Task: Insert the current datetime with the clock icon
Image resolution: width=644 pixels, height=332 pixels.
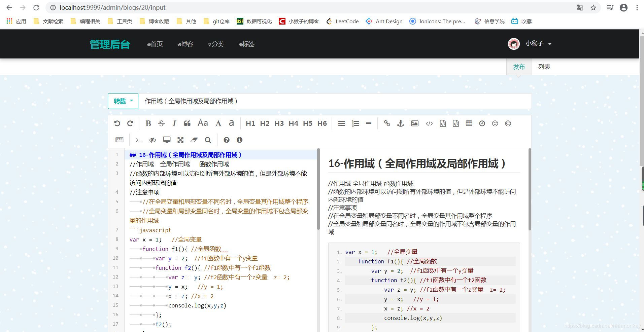Action: pos(482,123)
